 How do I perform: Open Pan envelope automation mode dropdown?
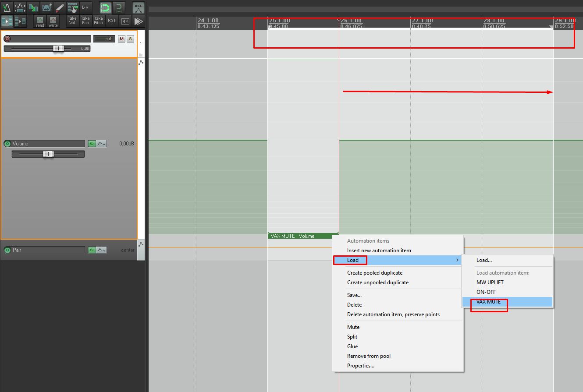coord(101,250)
